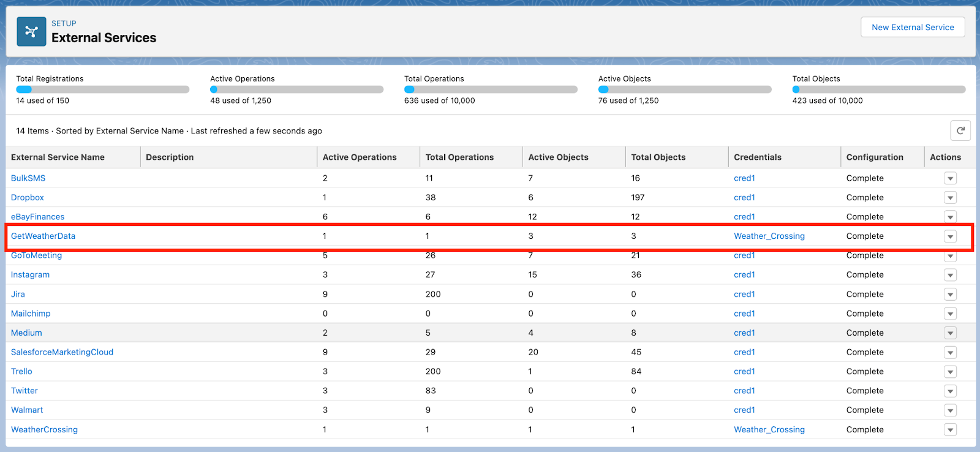980x452 pixels.
Task: Click the External Services setup icon
Action: (x=31, y=32)
